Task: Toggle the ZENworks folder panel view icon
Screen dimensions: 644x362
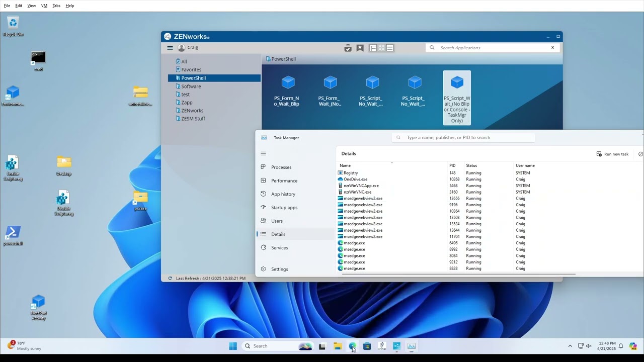Action: (373, 48)
